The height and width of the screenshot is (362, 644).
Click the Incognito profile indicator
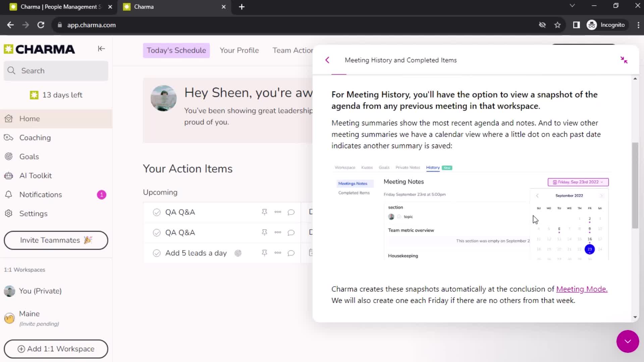pyautogui.click(x=606, y=25)
